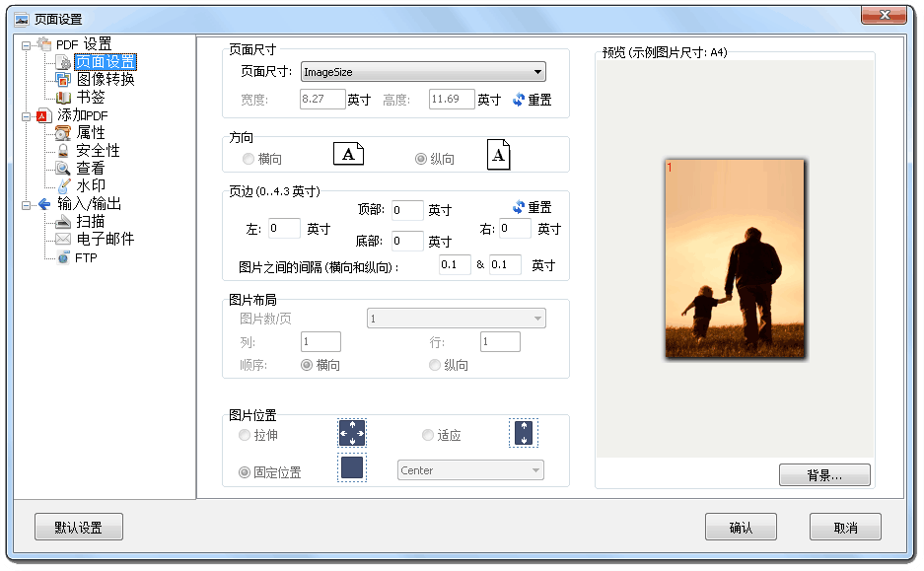Click the 图像转换 icon in the tree
The height and width of the screenshot is (571, 924).
63,80
